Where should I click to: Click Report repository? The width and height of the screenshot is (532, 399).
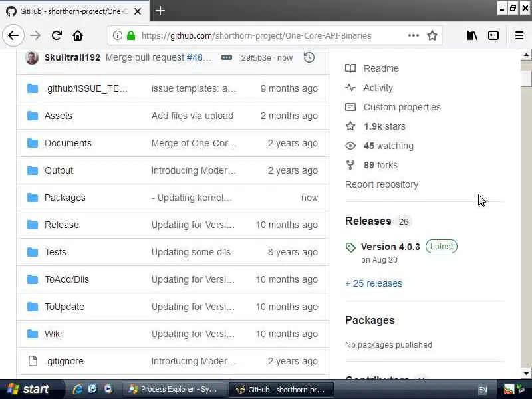382,184
